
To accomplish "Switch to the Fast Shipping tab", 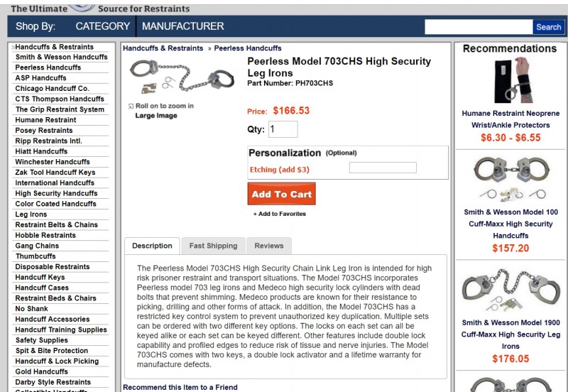I will tap(213, 246).
